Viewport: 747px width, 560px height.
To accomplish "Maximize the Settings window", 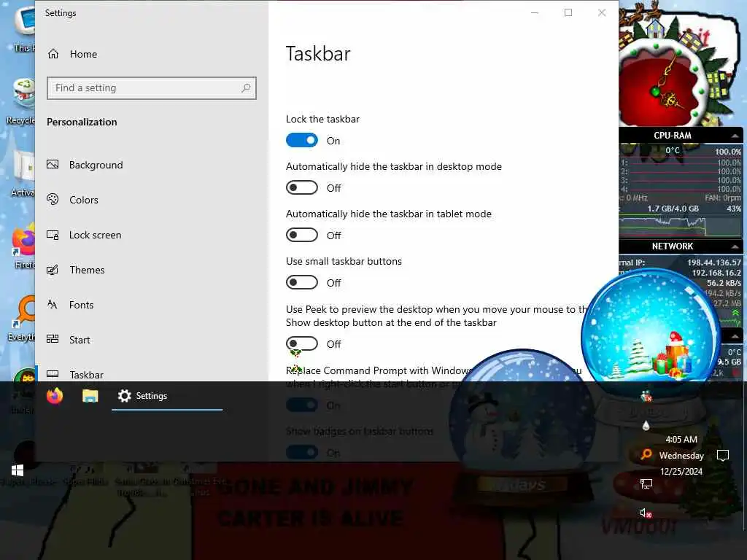I will click(568, 12).
